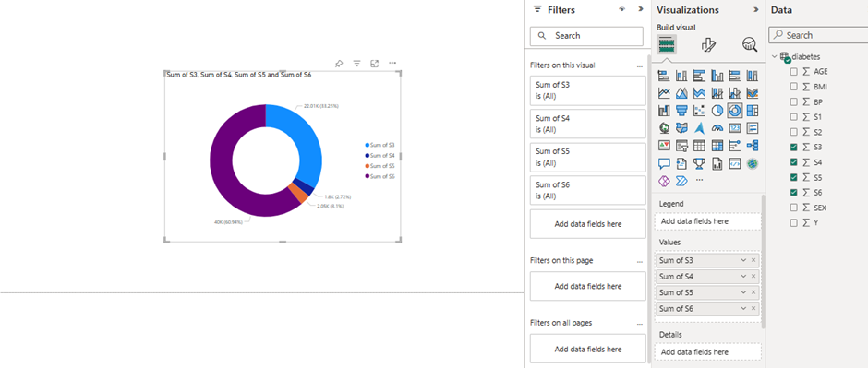Uncheck the S3 field checkbox
868x368 pixels.
coord(794,147)
